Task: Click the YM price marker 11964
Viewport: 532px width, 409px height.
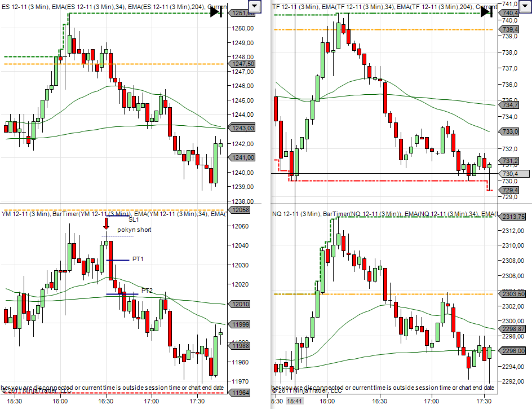Action: tap(240, 393)
